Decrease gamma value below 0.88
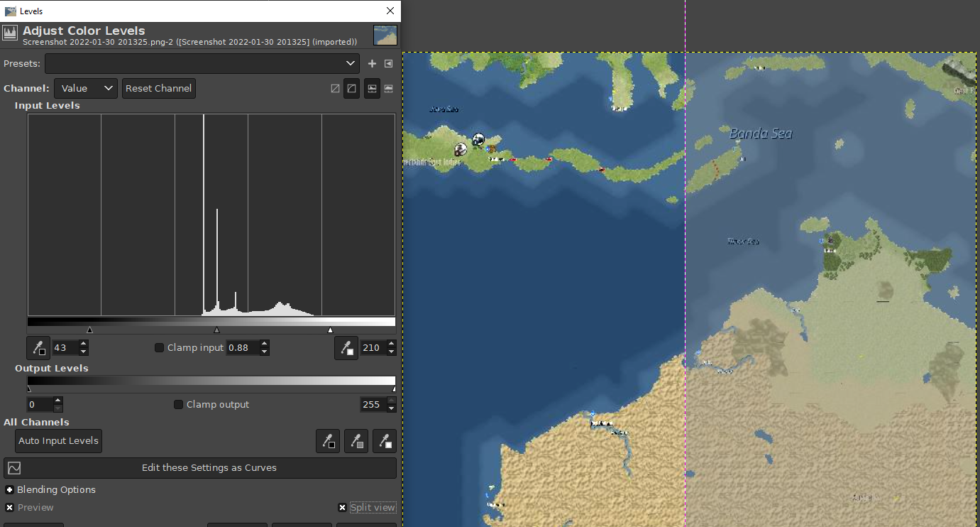This screenshot has width=980, height=527. click(265, 352)
